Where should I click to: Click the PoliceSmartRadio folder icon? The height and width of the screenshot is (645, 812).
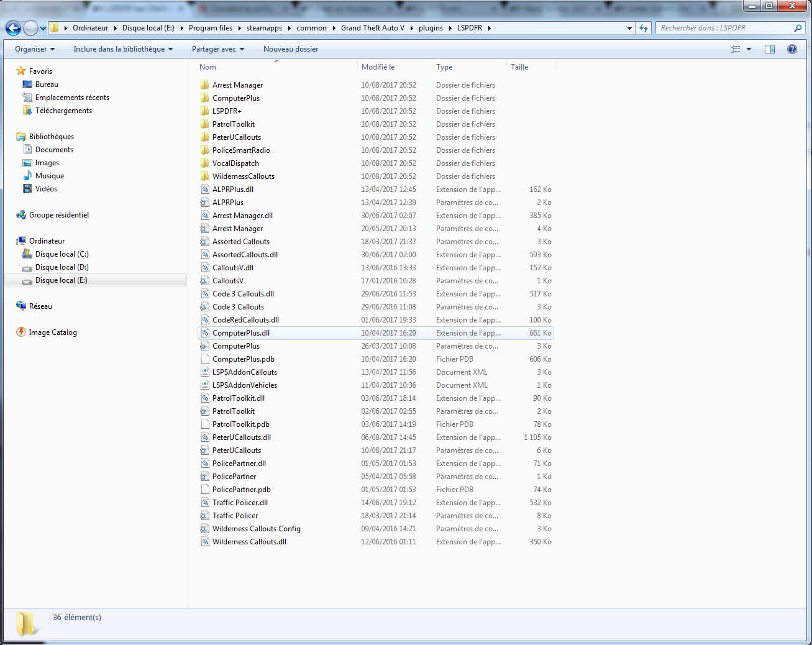pyautogui.click(x=205, y=150)
